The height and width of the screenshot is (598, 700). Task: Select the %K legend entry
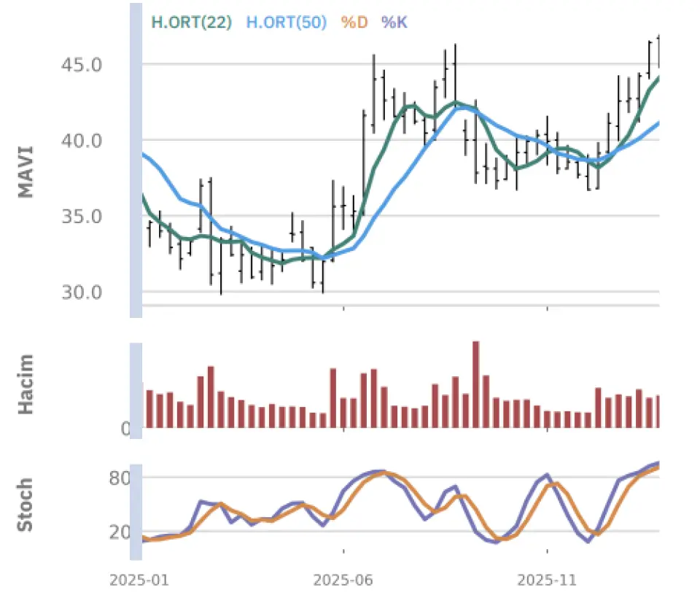point(394,23)
